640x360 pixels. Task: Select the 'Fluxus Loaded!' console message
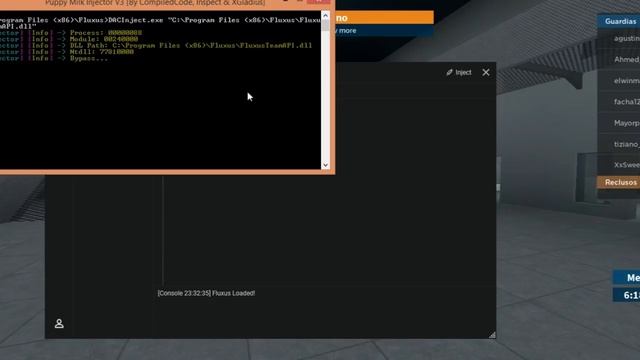[x=206, y=293]
